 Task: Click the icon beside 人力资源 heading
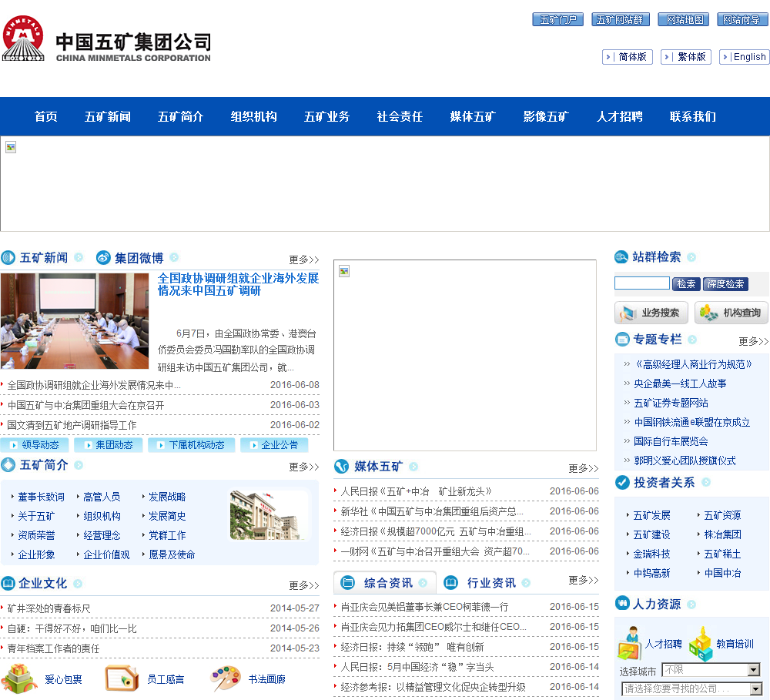[x=622, y=603]
